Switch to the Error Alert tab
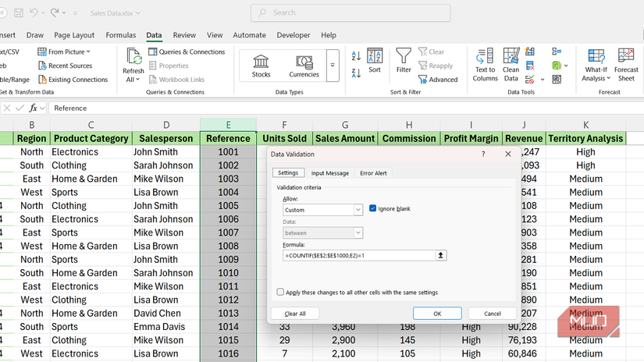The image size is (644, 362). [x=373, y=172]
